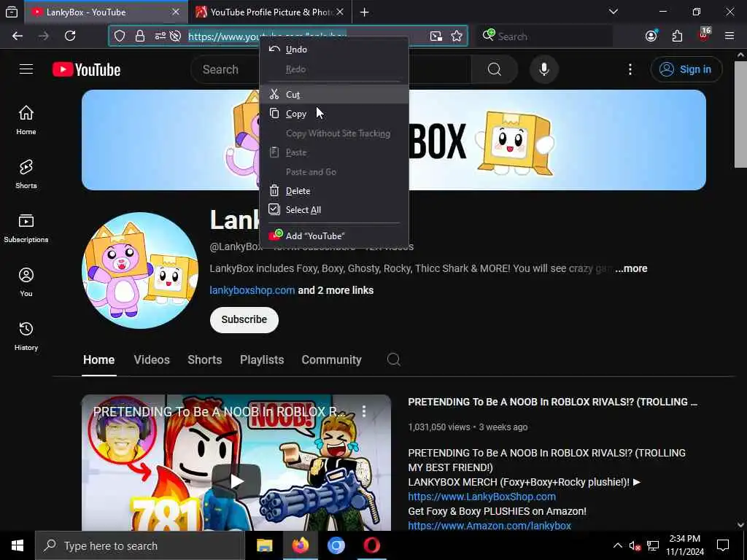Open the Firefox account icon
This screenshot has height=560, width=747.
[651, 36]
